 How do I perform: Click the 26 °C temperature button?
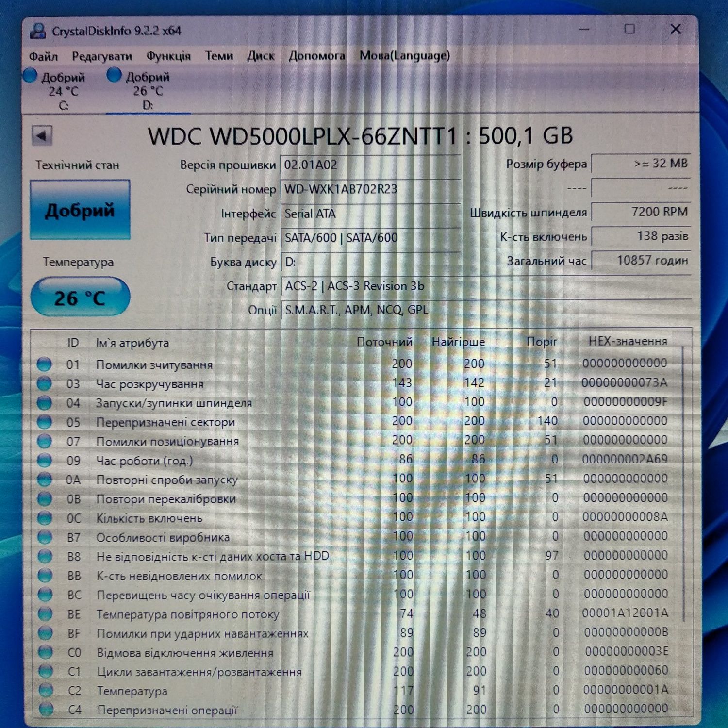pos(80,297)
